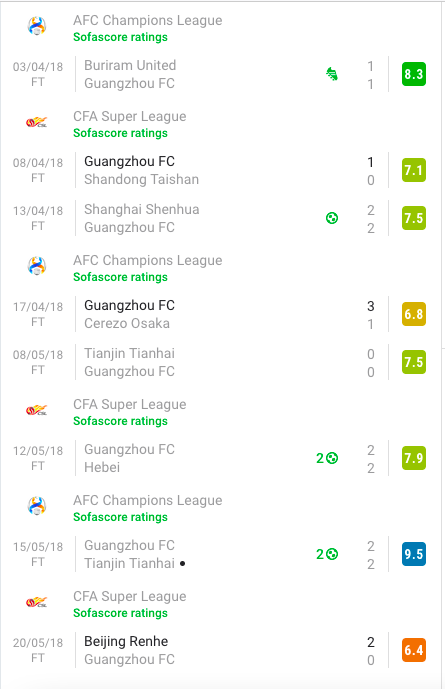Click the goal ball icon in Shanghai Shenhua match
Image resolution: width=445 pixels, height=689 pixels.
pyautogui.click(x=332, y=218)
